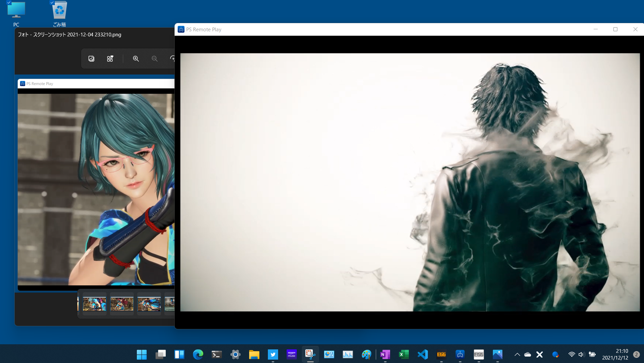Zoom in on the photo

(136, 59)
